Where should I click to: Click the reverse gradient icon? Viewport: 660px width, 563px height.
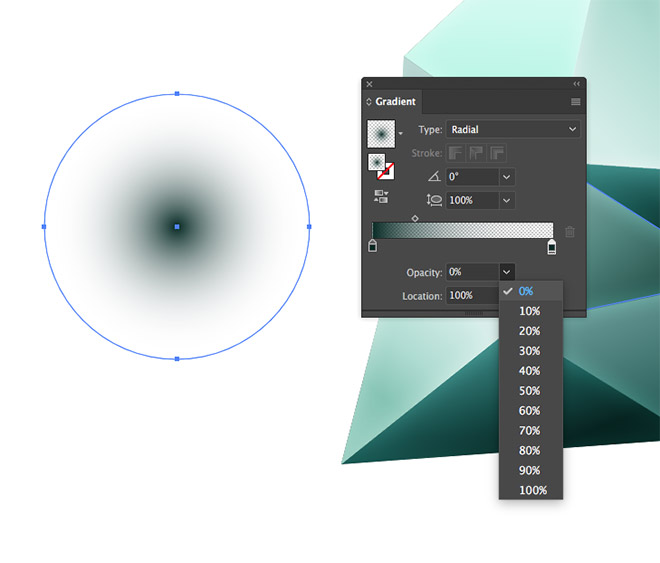tap(380, 196)
